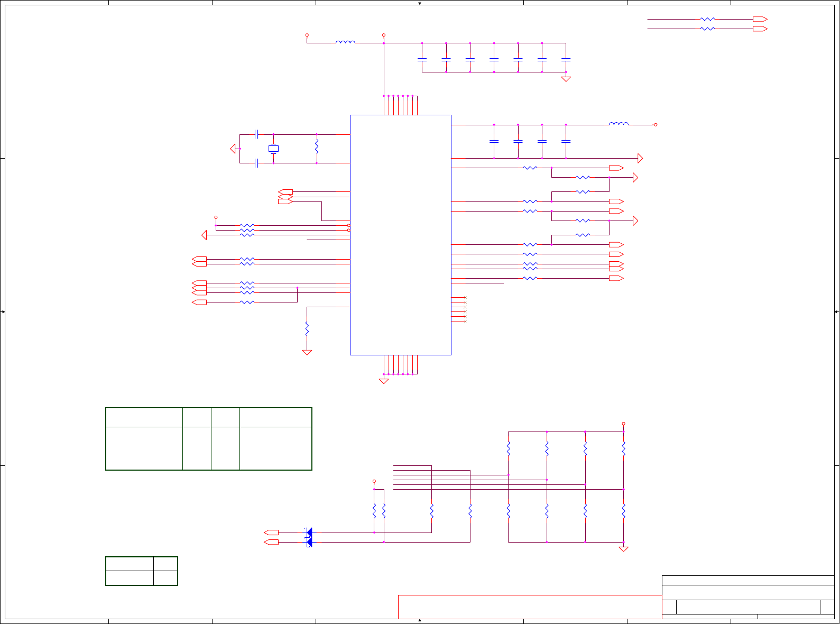The image size is (840, 624).
Task: Select power terminal circle above the IC
Action: click(384, 35)
